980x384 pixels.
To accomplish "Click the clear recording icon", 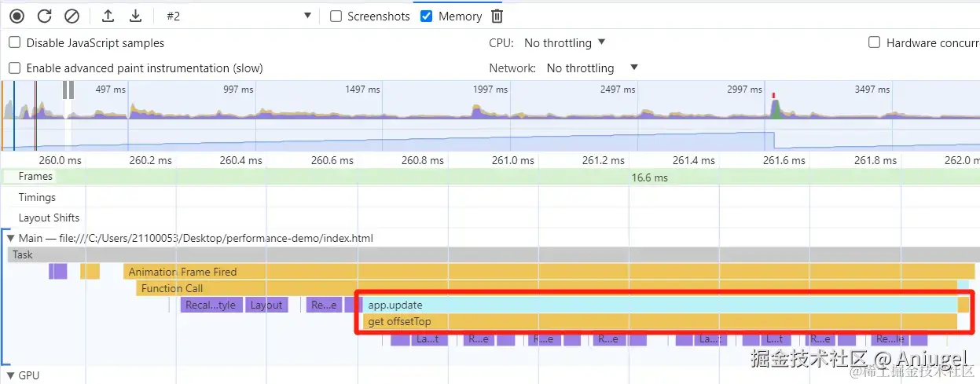I will pos(72,16).
